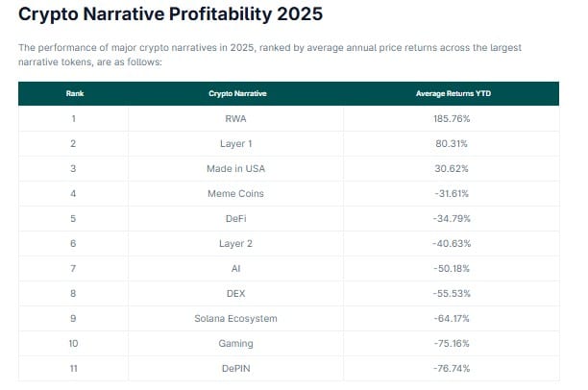Click the Made in USA row
The image size is (588, 390).
[x=289, y=169]
